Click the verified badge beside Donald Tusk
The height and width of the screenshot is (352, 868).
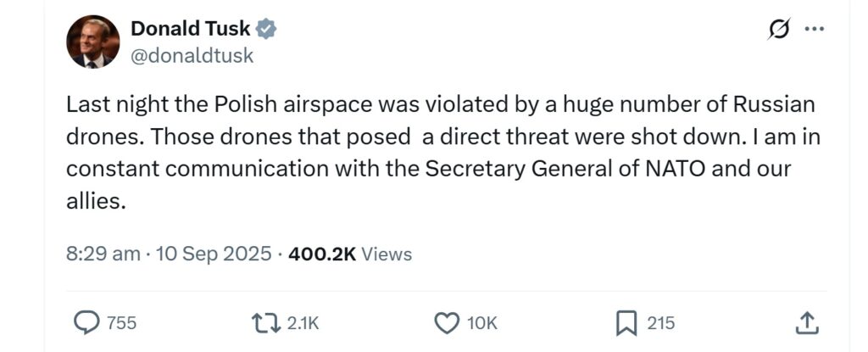point(267,29)
